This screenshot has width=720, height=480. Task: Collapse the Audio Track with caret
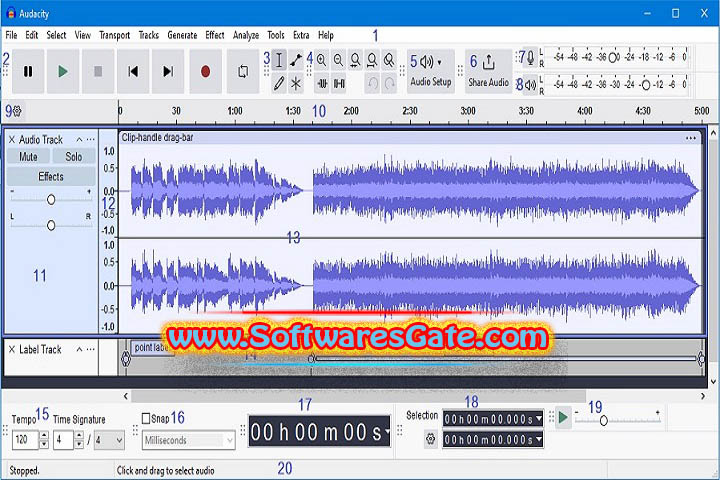coord(79,140)
